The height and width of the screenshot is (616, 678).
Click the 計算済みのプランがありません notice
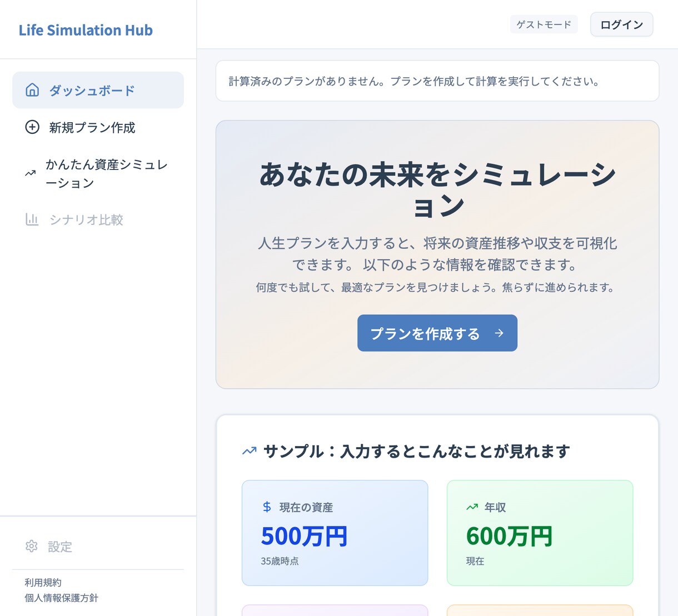tap(437, 81)
